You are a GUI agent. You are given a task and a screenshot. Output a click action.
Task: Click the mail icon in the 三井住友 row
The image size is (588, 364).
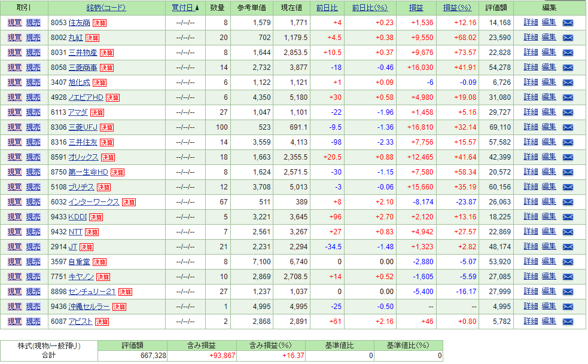point(568,142)
